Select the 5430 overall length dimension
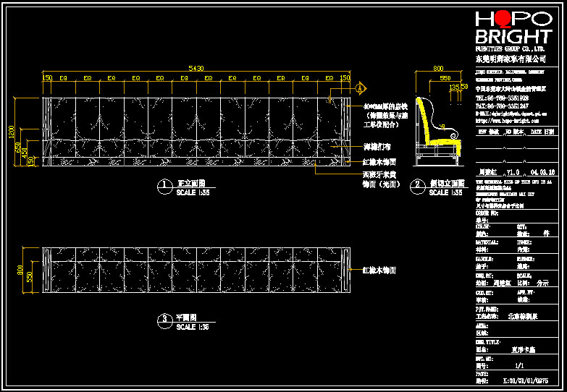This screenshot has height=392, width=567. coord(196,68)
